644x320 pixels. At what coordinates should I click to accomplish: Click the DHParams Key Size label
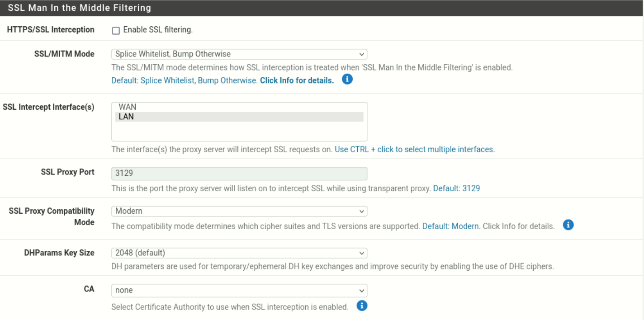(x=59, y=253)
